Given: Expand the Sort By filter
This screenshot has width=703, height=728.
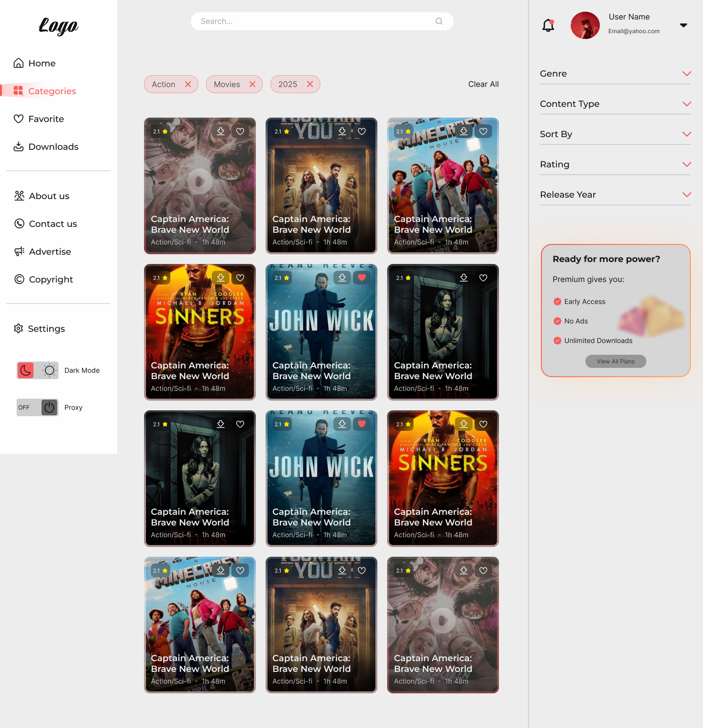Looking at the screenshot, I should point(615,134).
